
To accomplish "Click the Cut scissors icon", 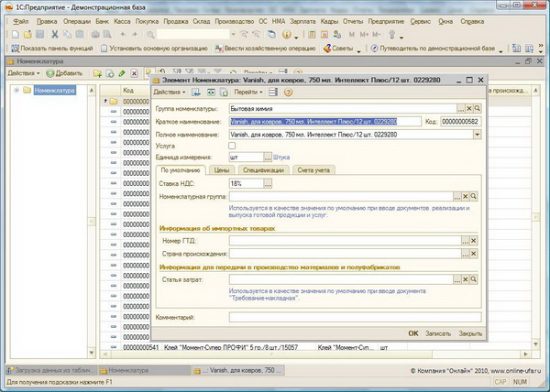I will click(55, 34).
